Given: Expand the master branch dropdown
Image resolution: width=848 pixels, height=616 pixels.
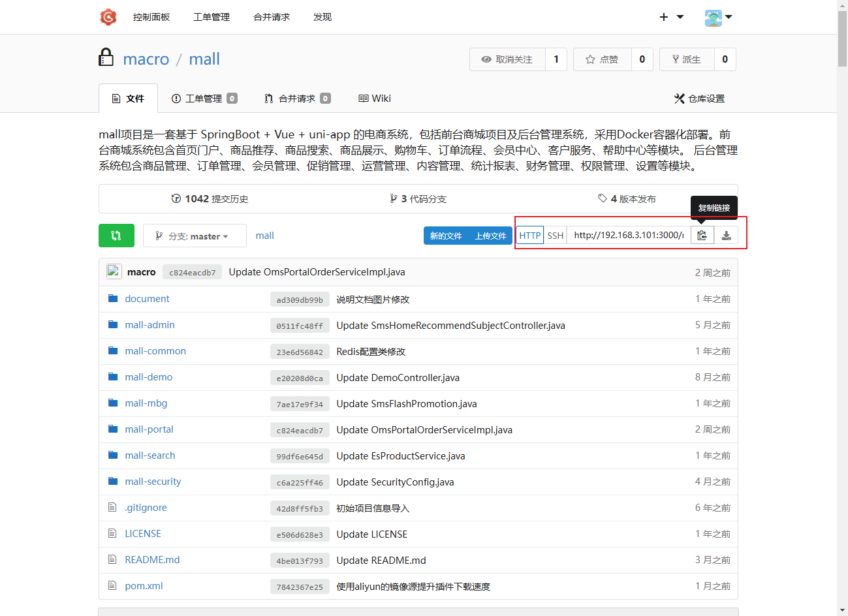Looking at the screenshot, I should coord(195,236).
